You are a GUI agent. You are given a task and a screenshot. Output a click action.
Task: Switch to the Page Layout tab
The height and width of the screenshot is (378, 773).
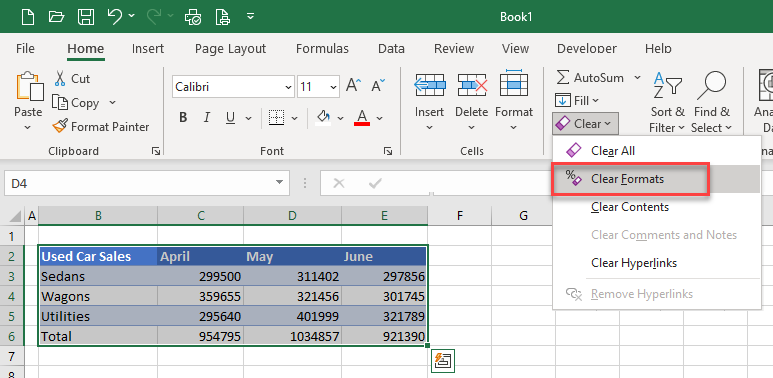click(x=230, y=49)
